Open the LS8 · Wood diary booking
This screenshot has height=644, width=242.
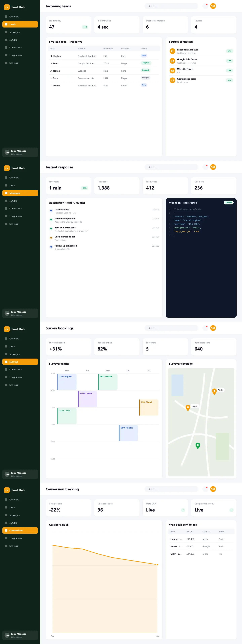(149, 408)
